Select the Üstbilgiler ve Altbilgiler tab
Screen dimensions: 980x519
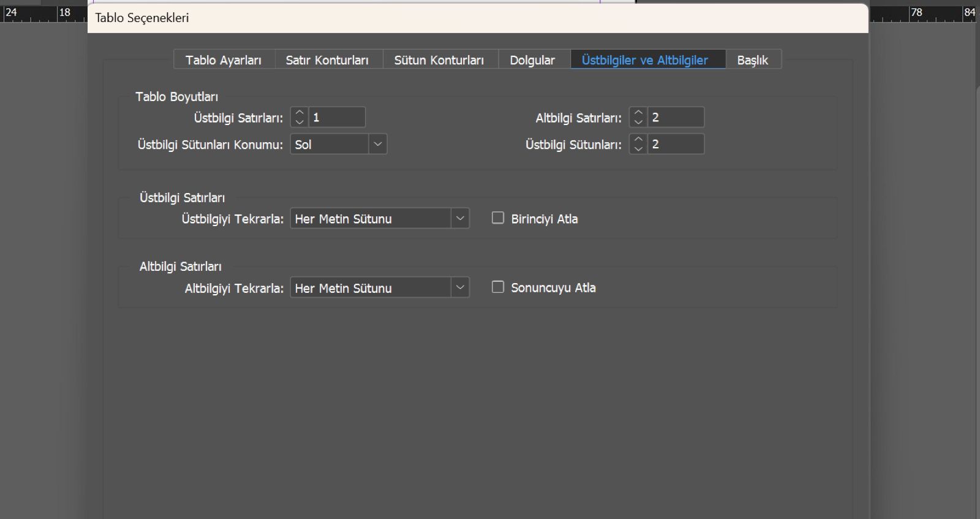tap(645, 59)
